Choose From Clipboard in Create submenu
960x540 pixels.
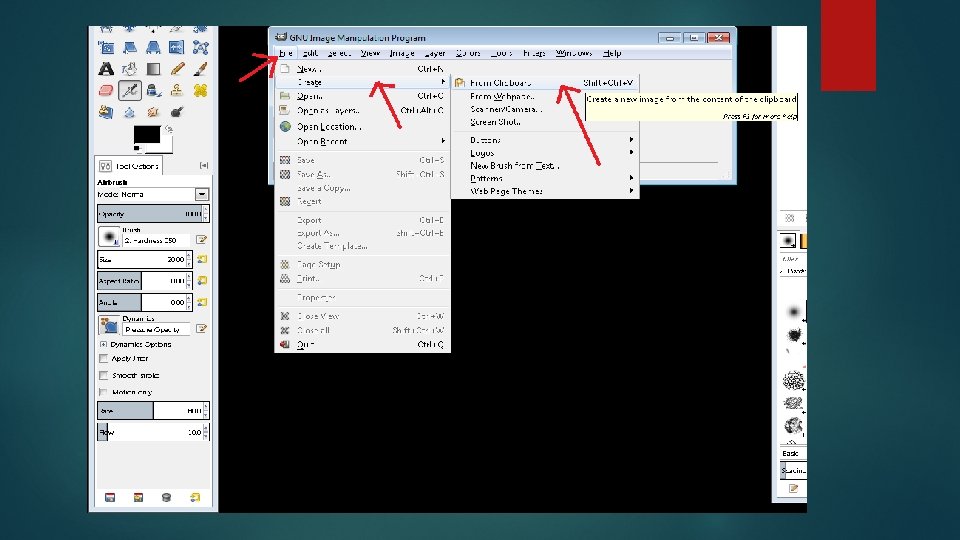coord(545,83)
